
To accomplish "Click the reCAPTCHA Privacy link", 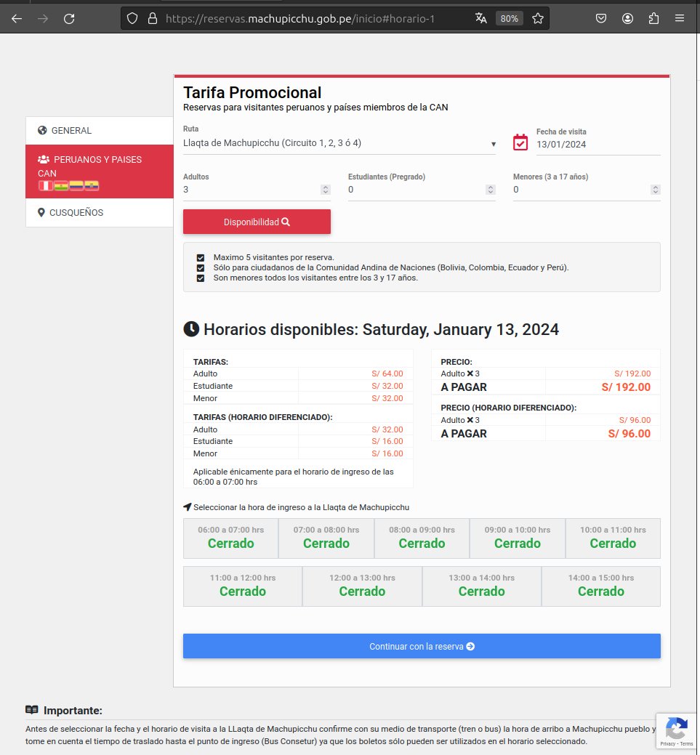I will click(x=668, y=744).
